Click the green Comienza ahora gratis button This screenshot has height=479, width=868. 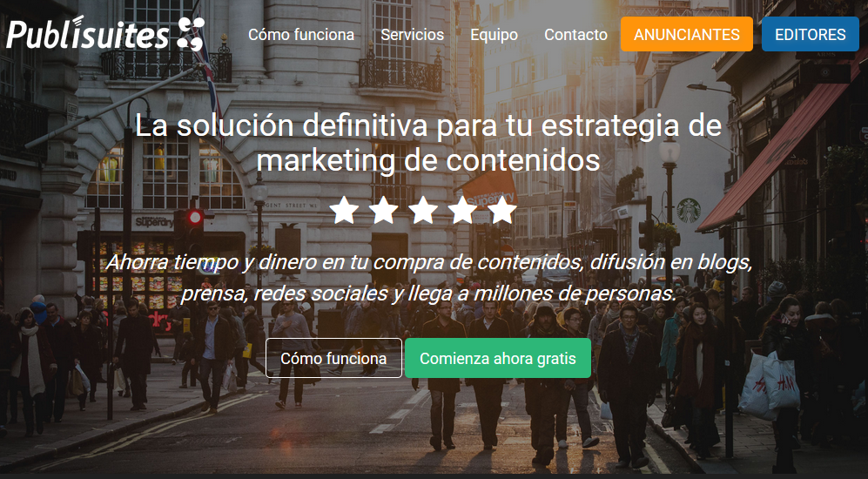point(498,358)
